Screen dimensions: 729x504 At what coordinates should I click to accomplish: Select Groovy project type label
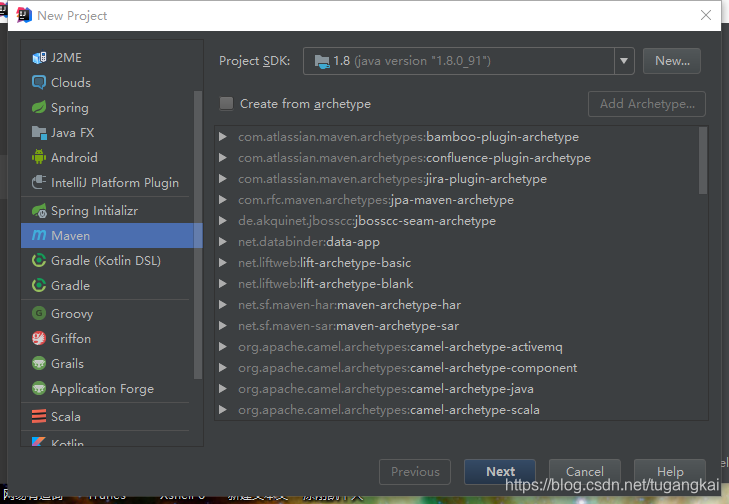72,314
